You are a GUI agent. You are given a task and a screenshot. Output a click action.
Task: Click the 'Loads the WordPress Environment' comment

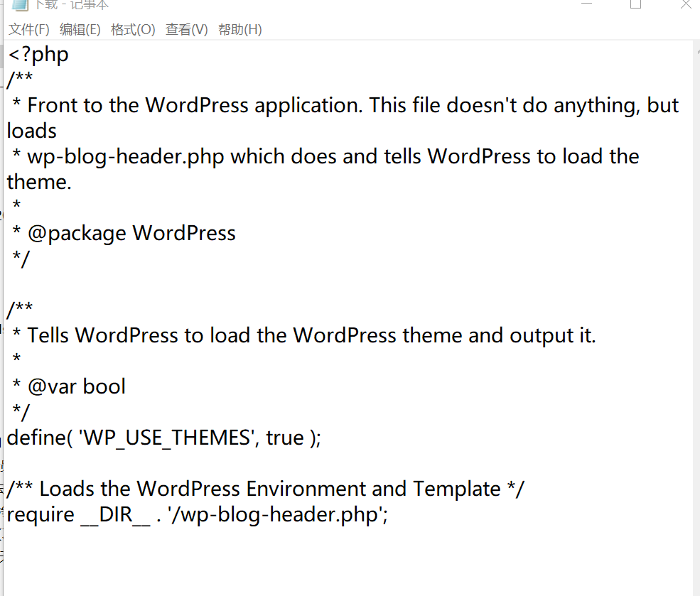click(x=266, y=489)
